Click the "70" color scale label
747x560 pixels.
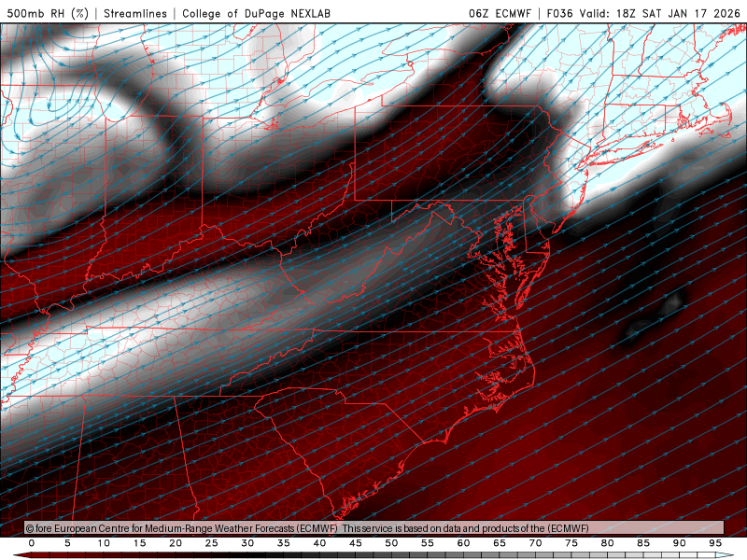(x=535, y=543)
